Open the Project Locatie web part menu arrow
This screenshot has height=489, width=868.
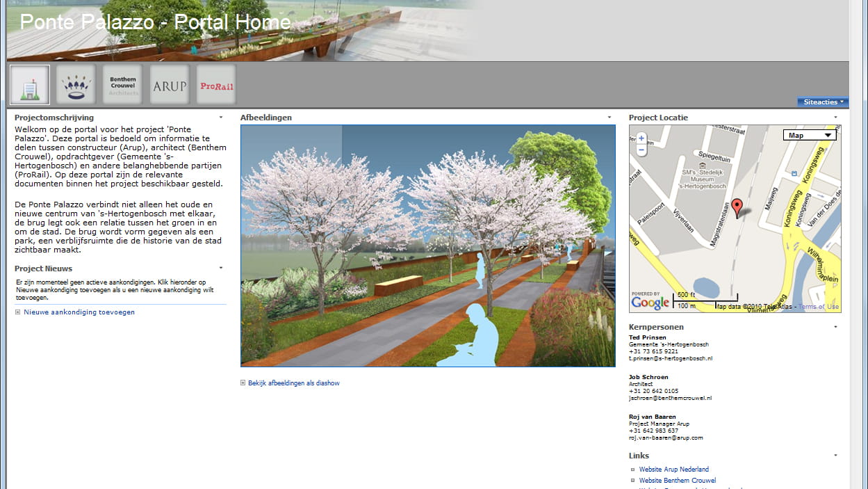point(835,118)
